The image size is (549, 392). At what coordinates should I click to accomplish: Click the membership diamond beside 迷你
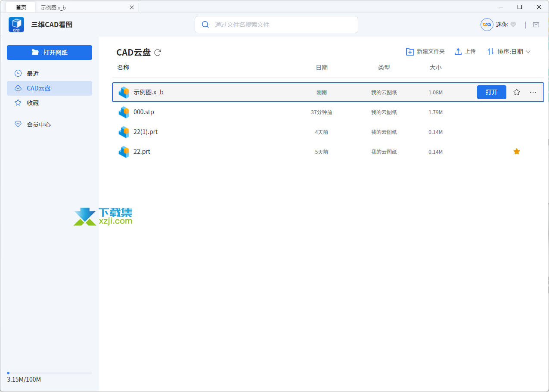(x=513, y=25)
